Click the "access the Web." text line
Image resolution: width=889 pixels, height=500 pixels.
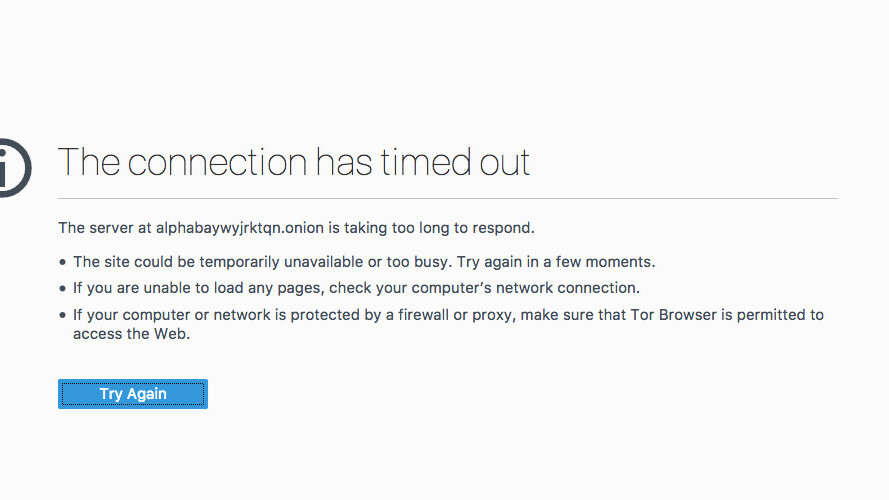[132, 334]
